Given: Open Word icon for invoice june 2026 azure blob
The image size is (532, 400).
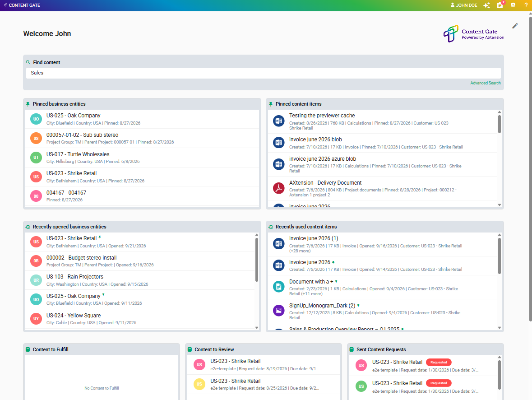Looking at the screenshot, I should 279,164.
